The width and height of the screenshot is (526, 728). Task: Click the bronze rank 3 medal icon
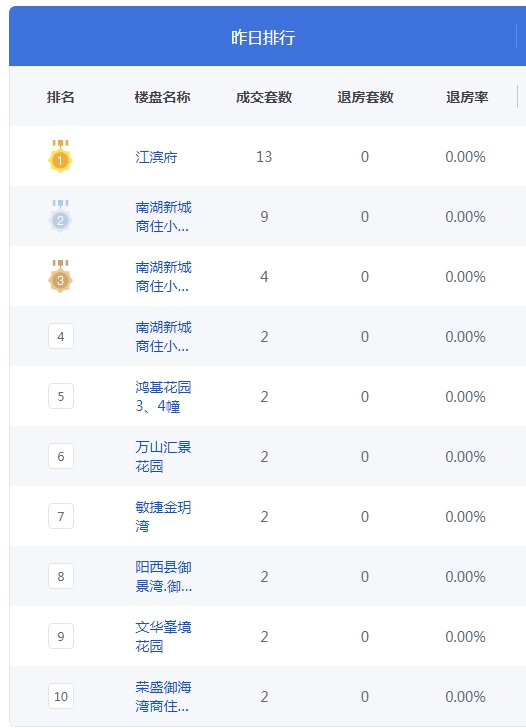[x=60, y=276]
